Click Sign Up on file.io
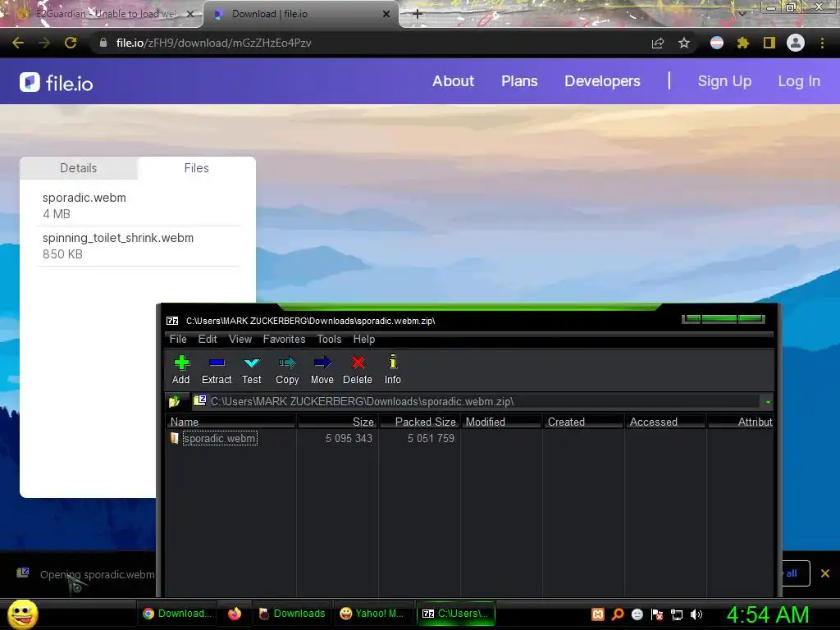 (x=724, y=81)
